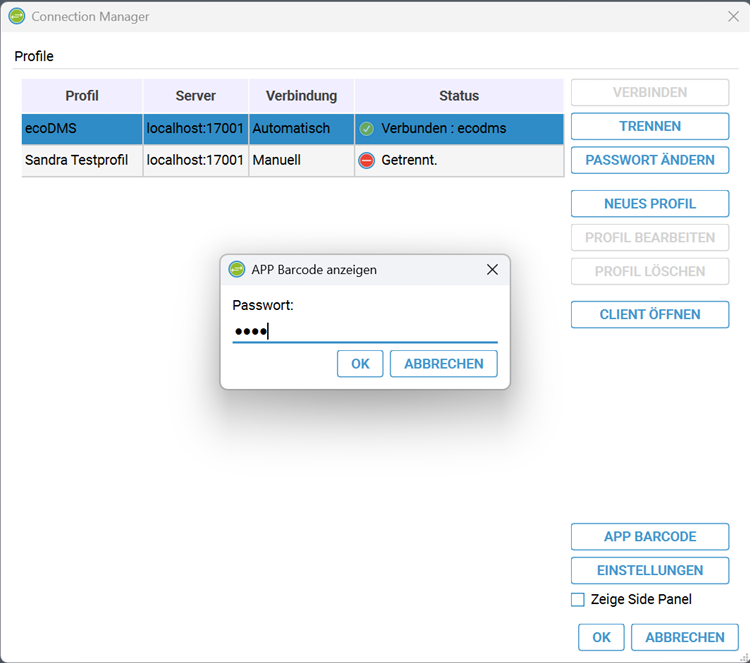This screenshot has height=663, width=750.
Task: Click the TRENNEN button
Action: [x=650, y=126]
